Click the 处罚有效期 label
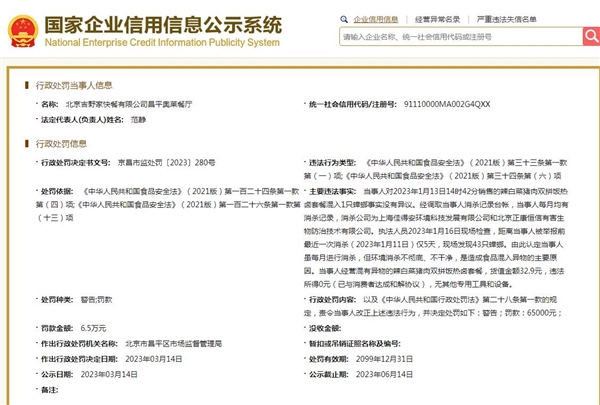Screen dimensions: 600x405 (329, 359)
